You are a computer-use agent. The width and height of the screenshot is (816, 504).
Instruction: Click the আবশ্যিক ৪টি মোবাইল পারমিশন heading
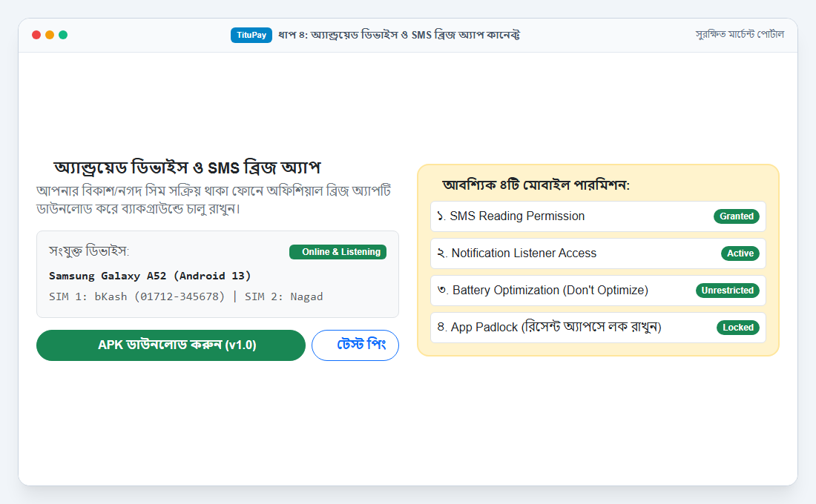coord(536,185)
